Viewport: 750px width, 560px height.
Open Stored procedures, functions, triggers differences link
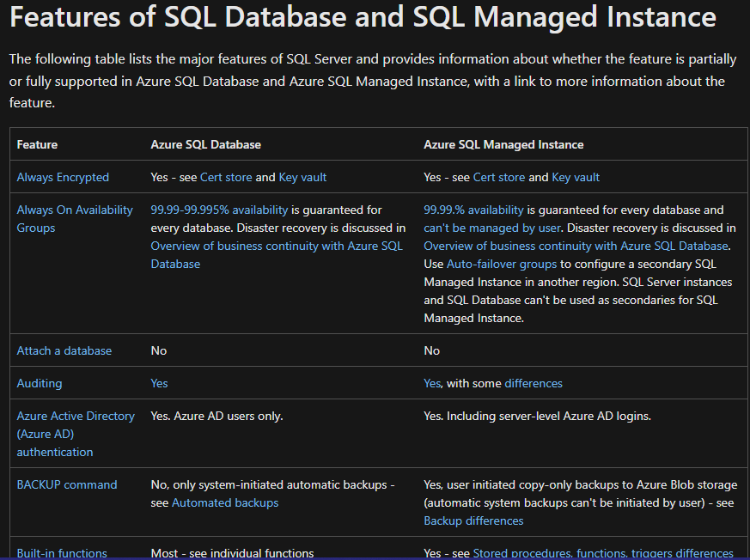[603, 553]
